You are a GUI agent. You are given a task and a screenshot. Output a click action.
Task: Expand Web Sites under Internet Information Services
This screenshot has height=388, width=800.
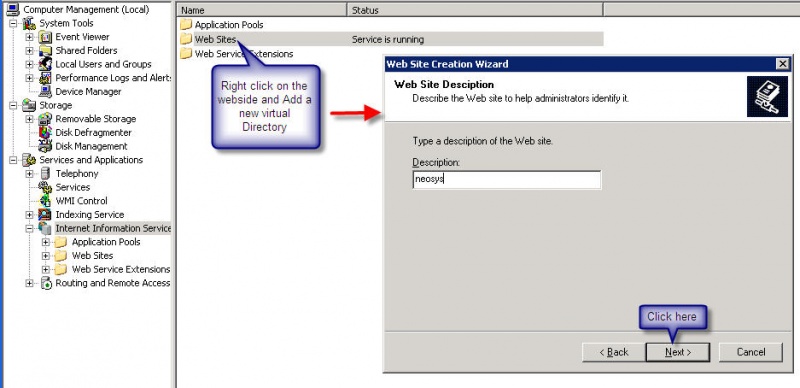(46, 256)
